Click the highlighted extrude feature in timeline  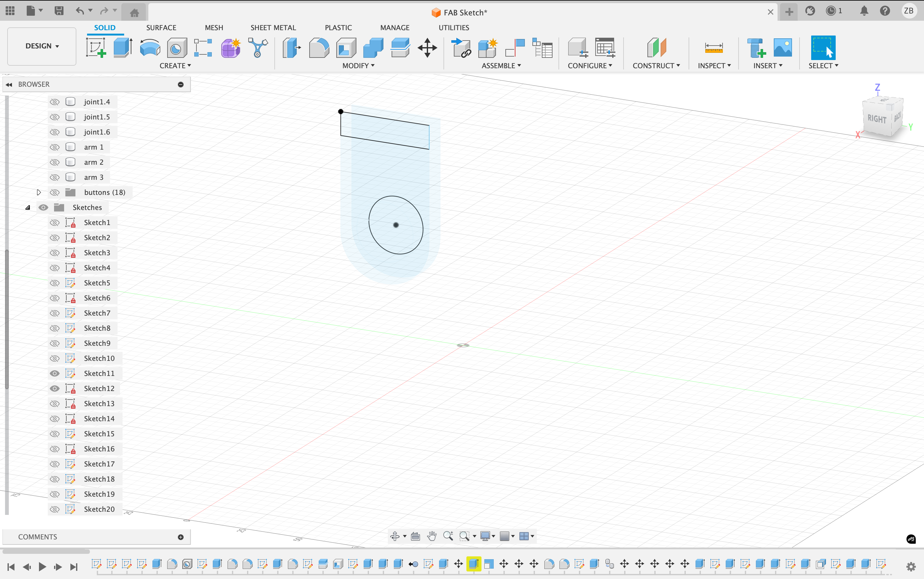tap(474, 564)
